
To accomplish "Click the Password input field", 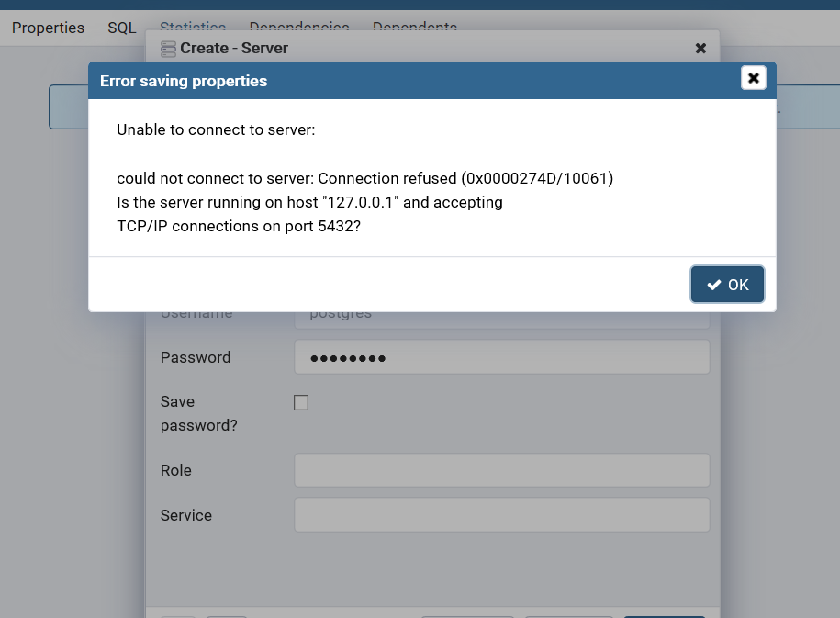I will tap(502, 357).
